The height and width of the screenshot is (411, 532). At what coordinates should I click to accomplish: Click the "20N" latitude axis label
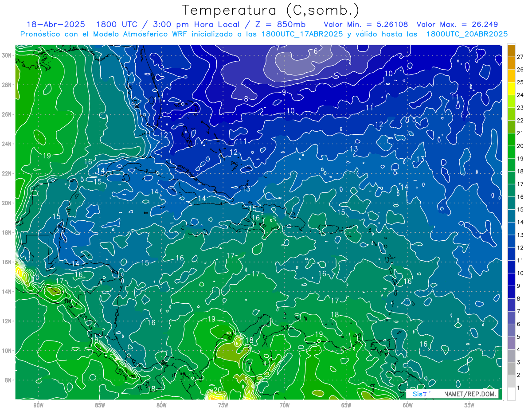click(7, 203)
